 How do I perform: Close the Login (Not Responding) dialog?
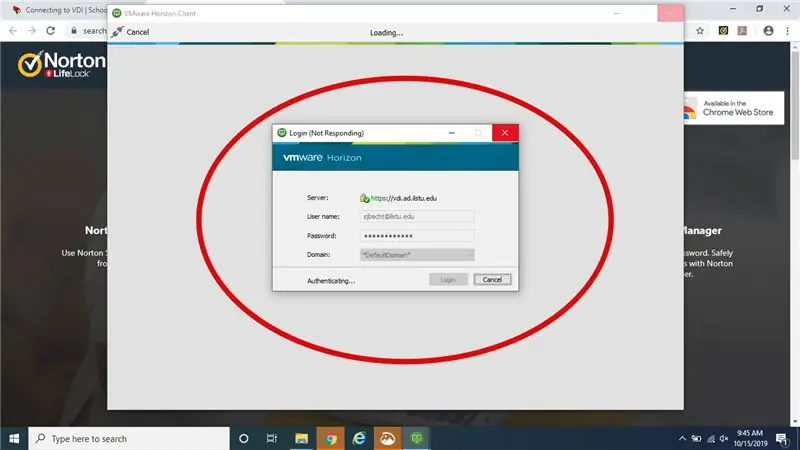pos(505,133)
